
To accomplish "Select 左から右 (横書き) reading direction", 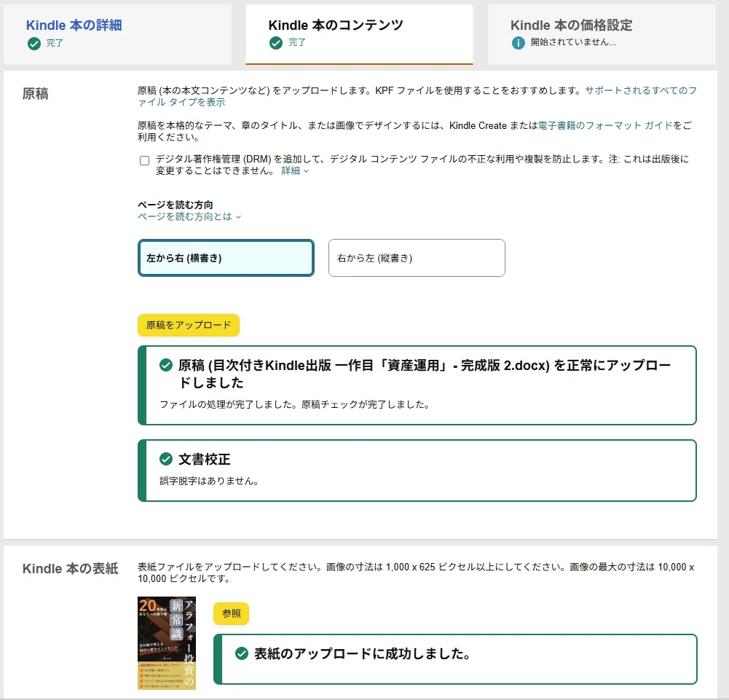I will point(226,258).
